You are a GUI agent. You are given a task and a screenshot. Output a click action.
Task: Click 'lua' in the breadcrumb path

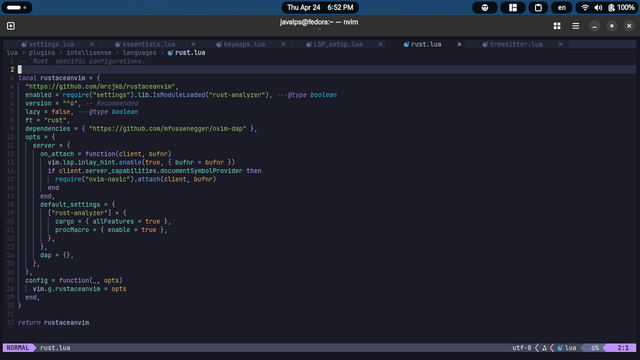(x=12, y=53)
